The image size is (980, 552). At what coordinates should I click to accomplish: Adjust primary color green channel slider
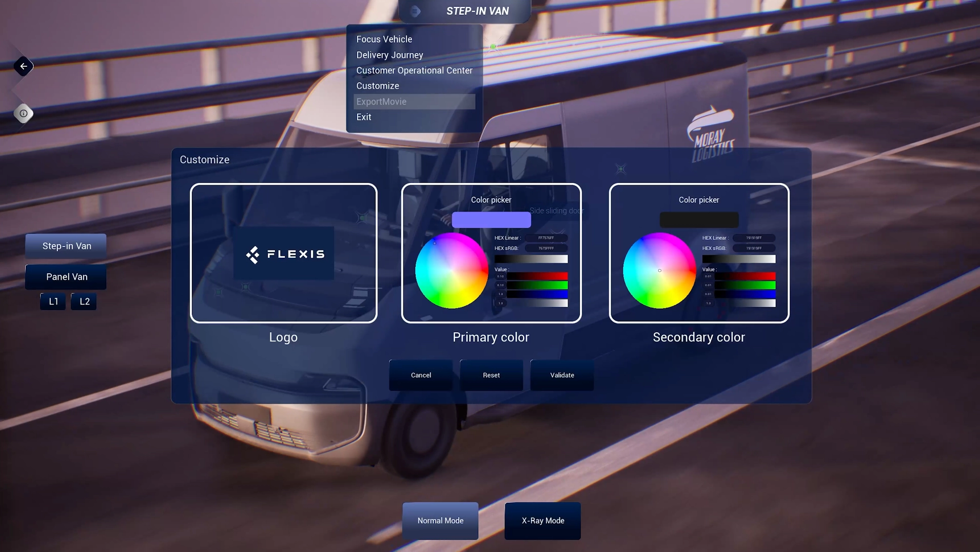(x=537, y=285)
